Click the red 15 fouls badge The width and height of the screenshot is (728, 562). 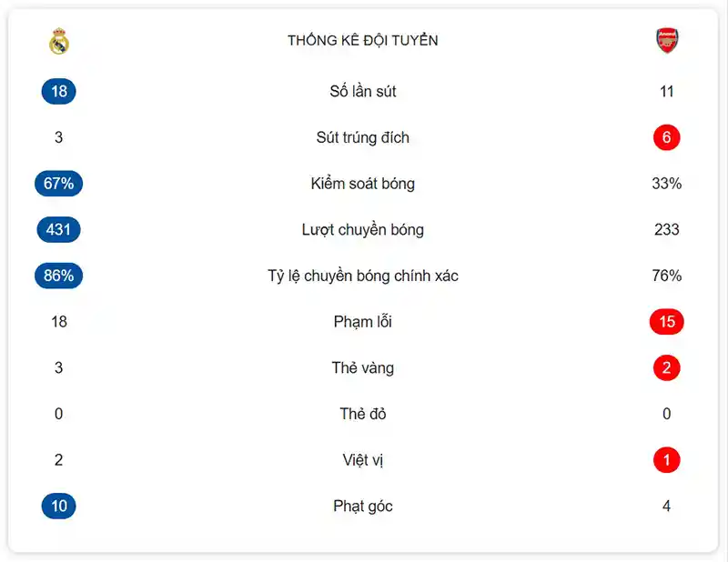point(667,322)
